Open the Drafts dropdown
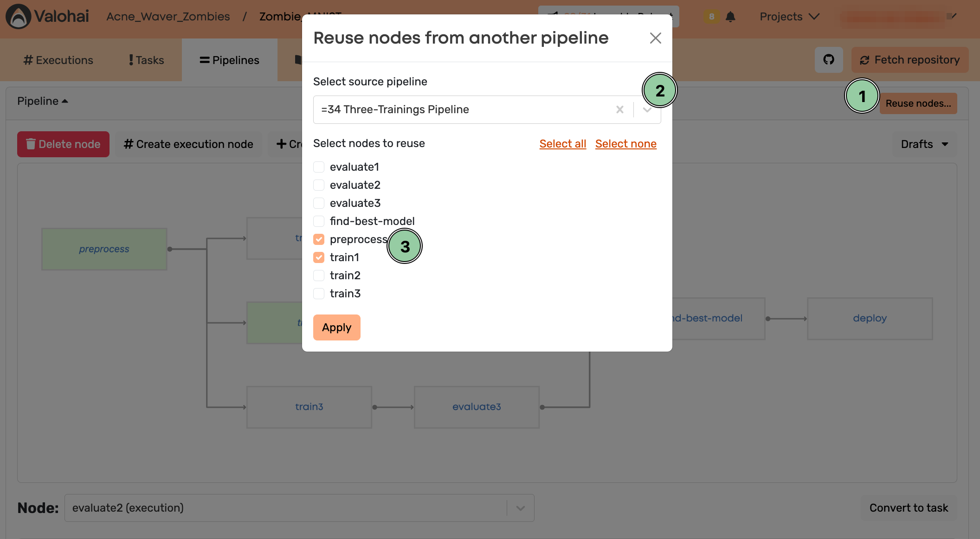980x539 pixels. point(924,144)
